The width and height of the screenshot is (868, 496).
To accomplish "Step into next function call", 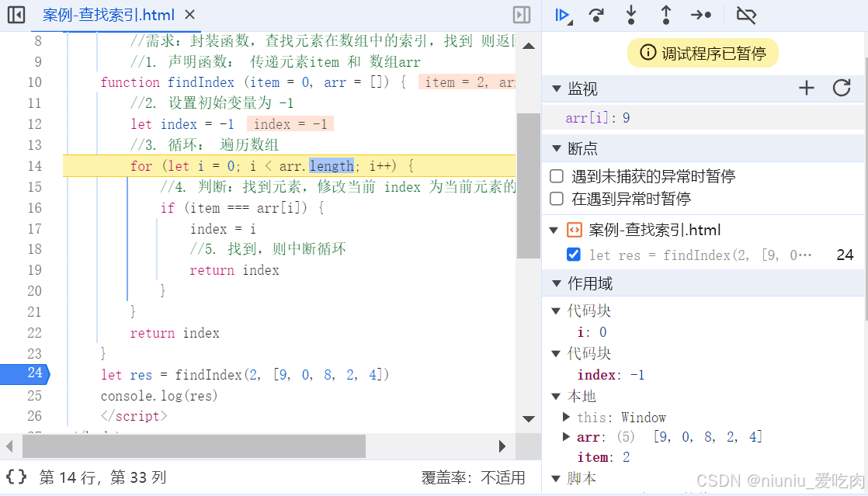I will pyautogui.click(x=631, y=15).
